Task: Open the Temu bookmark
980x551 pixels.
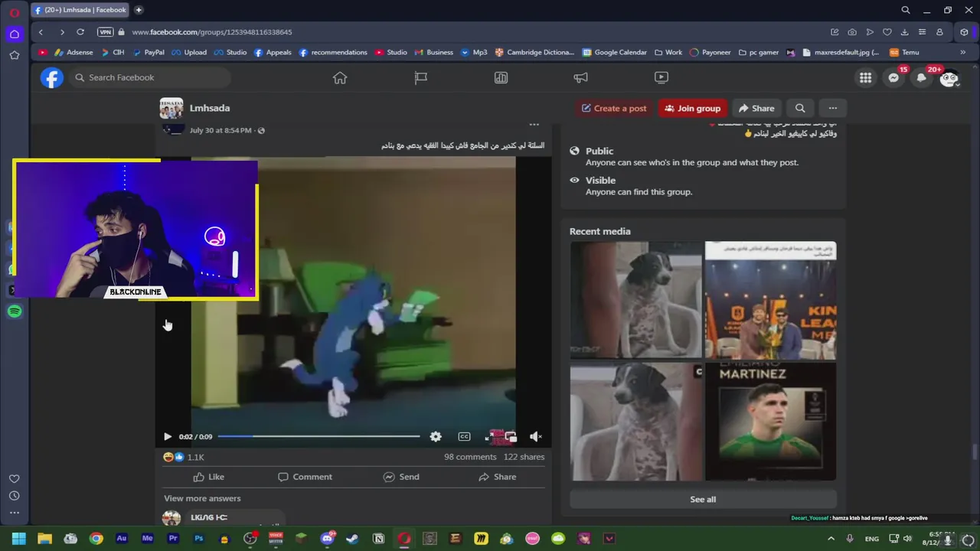Action: (x=904, y=52)
